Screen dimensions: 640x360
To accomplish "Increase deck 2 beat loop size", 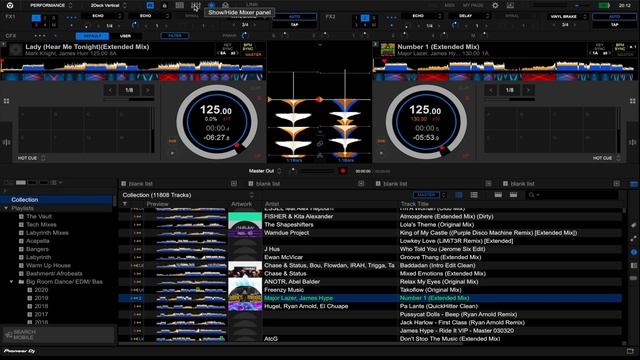I will click(529, 90).
